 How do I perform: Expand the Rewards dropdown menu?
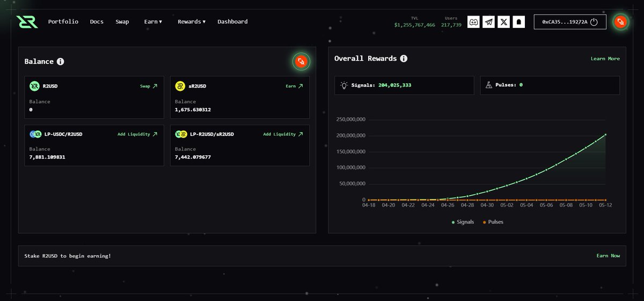pos(192,21)
